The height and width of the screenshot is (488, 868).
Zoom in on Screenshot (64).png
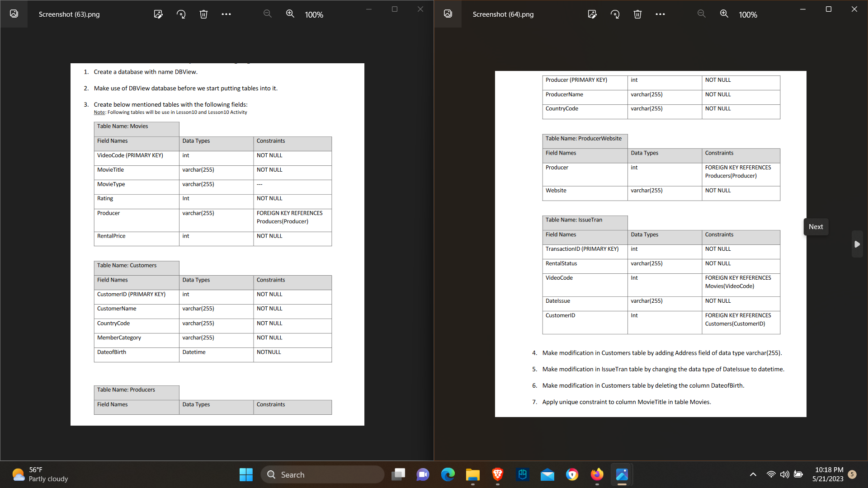click(724, 14)
